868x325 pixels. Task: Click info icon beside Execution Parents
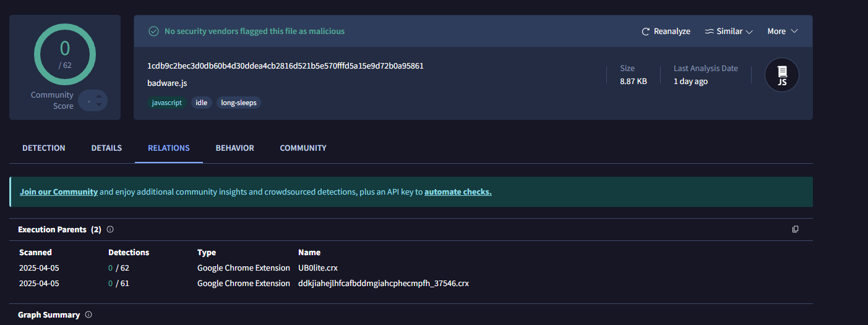click(110, 229)
